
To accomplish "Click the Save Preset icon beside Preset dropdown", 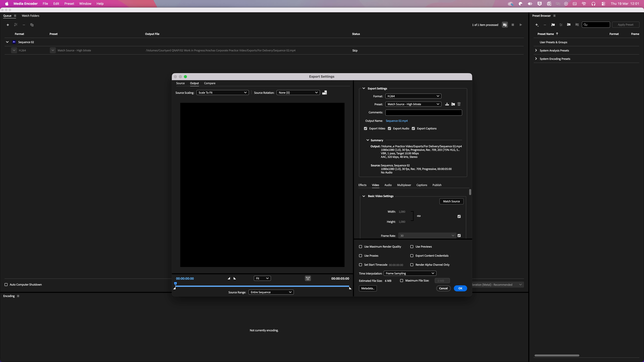I will pos(447,104).
